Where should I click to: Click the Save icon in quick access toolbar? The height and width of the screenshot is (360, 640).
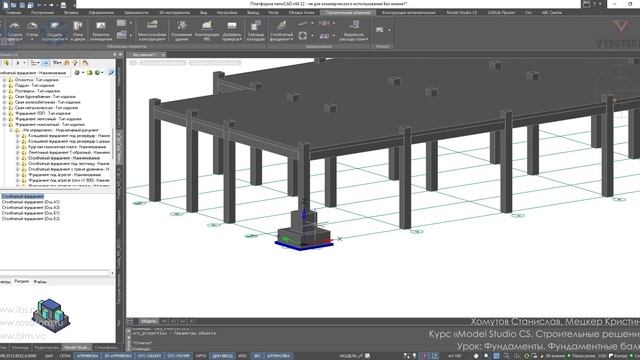coord(22,5)
